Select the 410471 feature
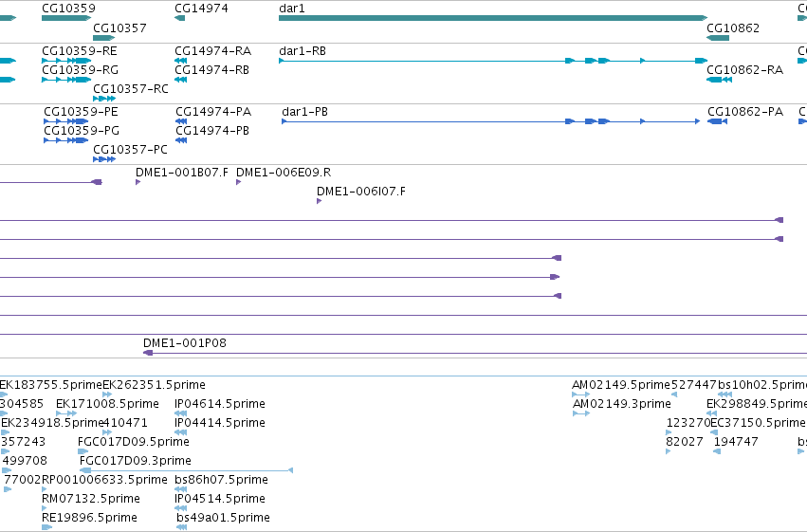Image resolution: width=807 pixels, height=532 pixels. coord(107,432)
